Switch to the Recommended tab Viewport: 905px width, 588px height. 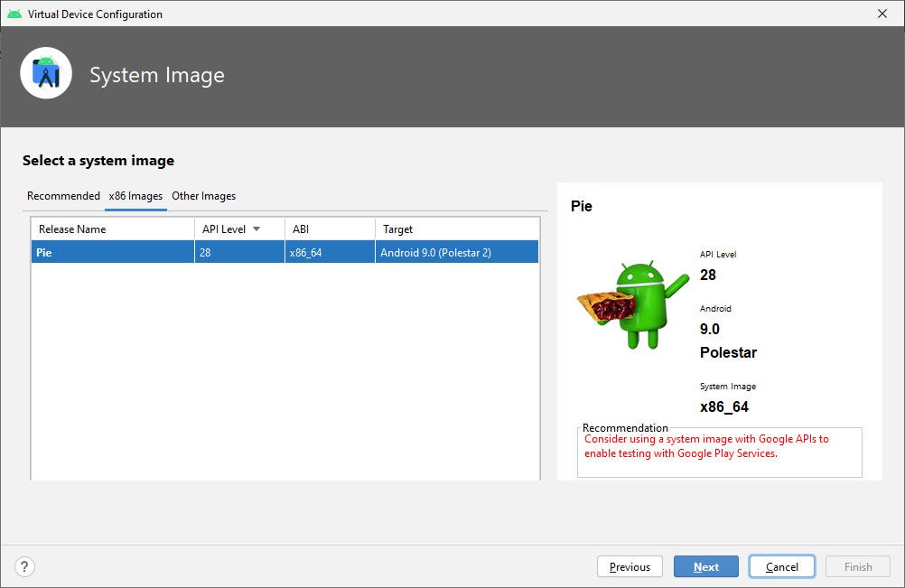[63, 196]
